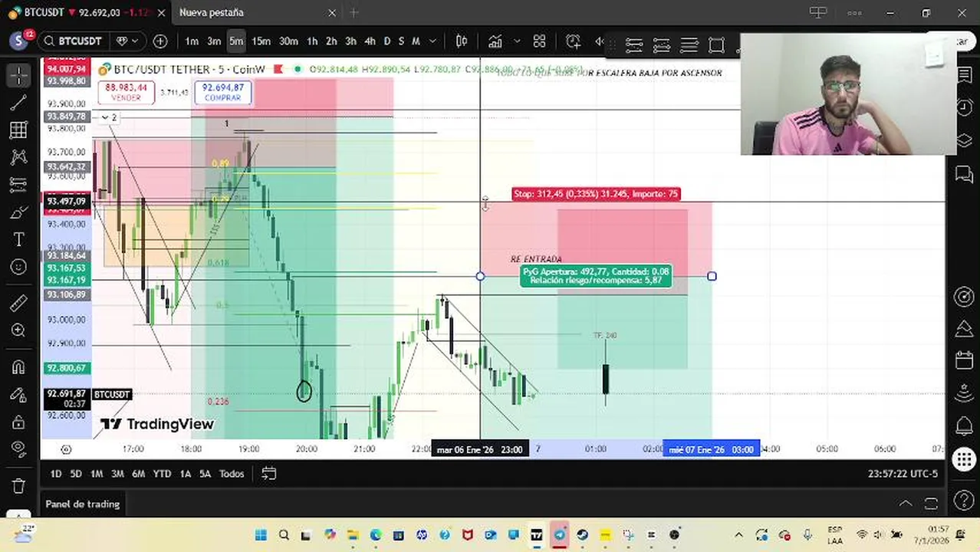The image size is (980, 552).
Task: Select the zoom in tool
Action: (x=18, y=330)
